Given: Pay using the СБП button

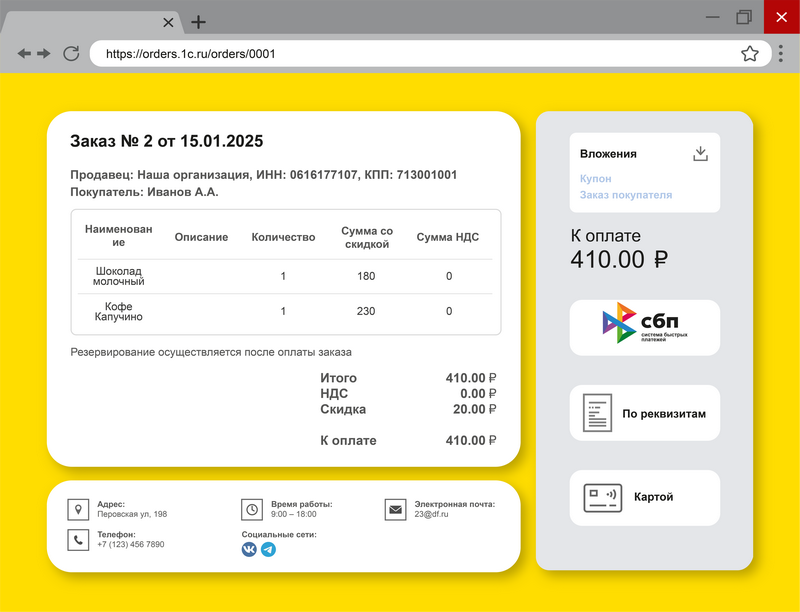Looking at the screenshot, I should (x=644, y=327).
